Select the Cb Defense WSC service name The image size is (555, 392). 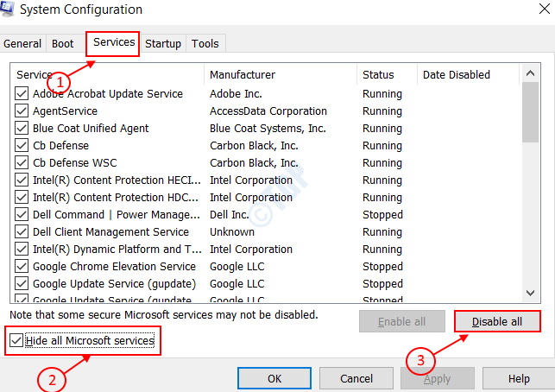pyautogui.click(x=75, y=163)
